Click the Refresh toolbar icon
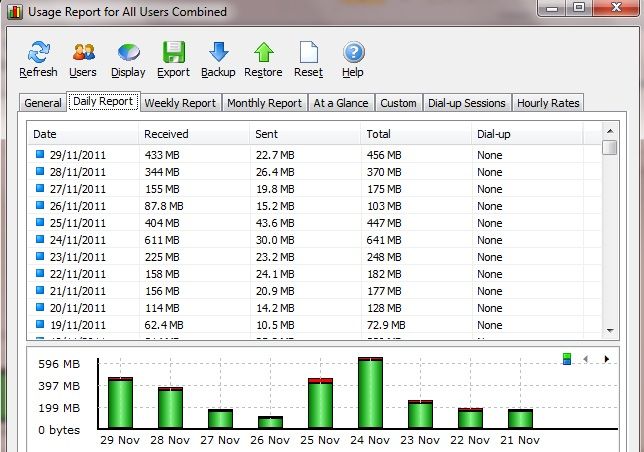644x452 pixels. pos(38,53)
